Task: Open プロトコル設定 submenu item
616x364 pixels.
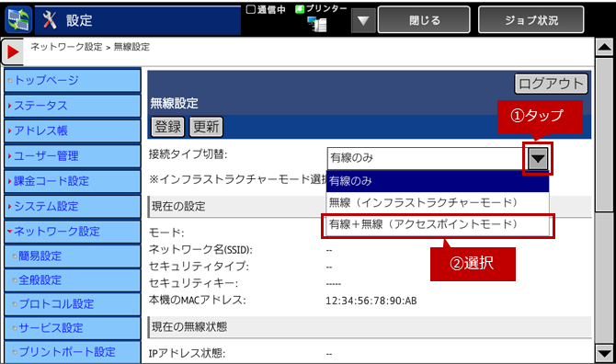Action: (x=73, y=304)
